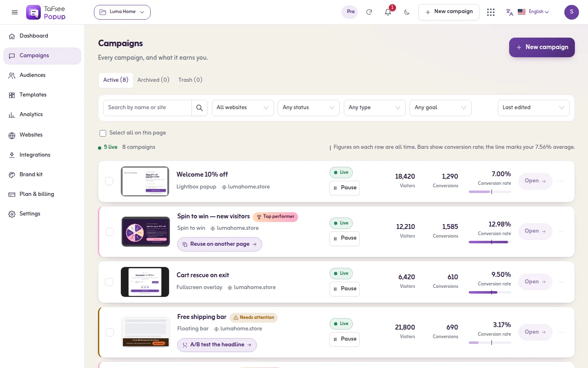Tick the Free shipping bar checkbox
588x368 pixels.
(110, 332)
